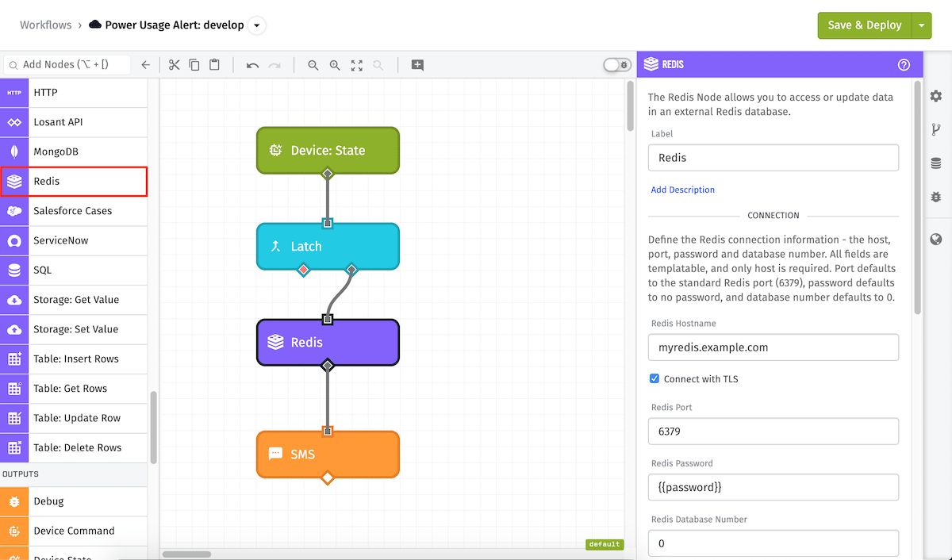Select the Device: State node on canvas
Viewport: 952px width, 560px height.
click(328, 150)
